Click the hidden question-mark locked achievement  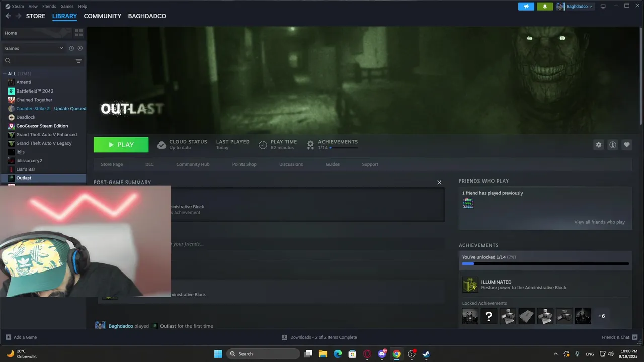[489, 316]
